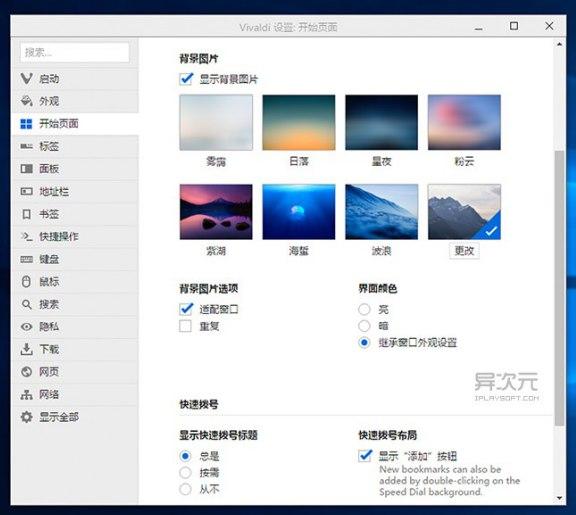Screen dimensions: 576x515
Task: Choose the 日落 background thumbnail
Action: pyautogui.click(x=299, y=122)
